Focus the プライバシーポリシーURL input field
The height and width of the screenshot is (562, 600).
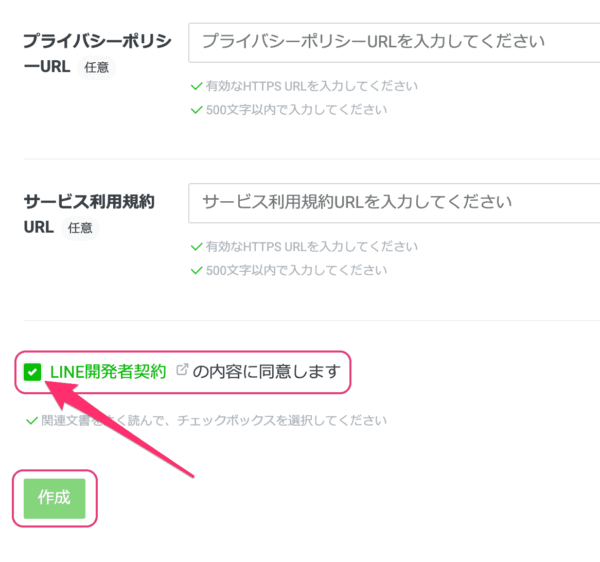pyautogui.click(x=394, y=42)
